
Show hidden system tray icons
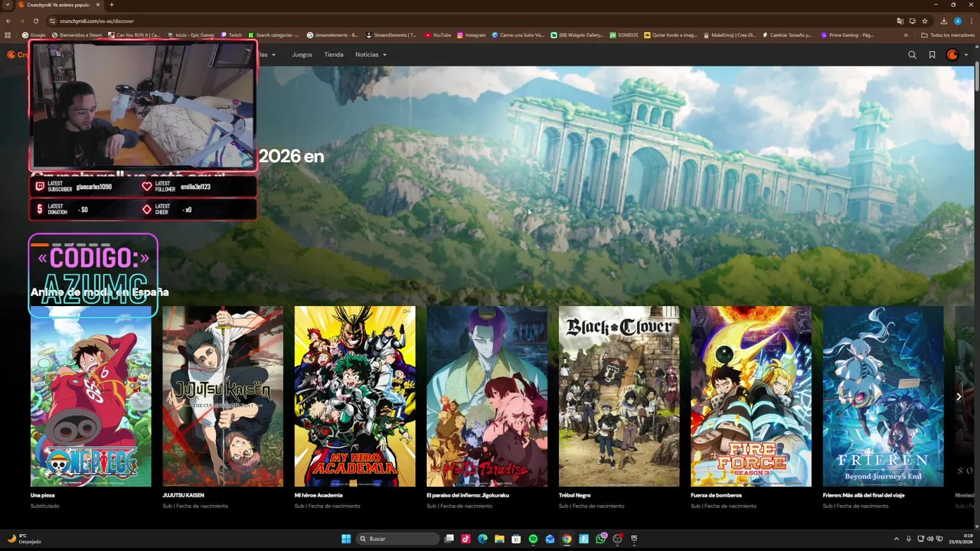(x=896, y=539)
